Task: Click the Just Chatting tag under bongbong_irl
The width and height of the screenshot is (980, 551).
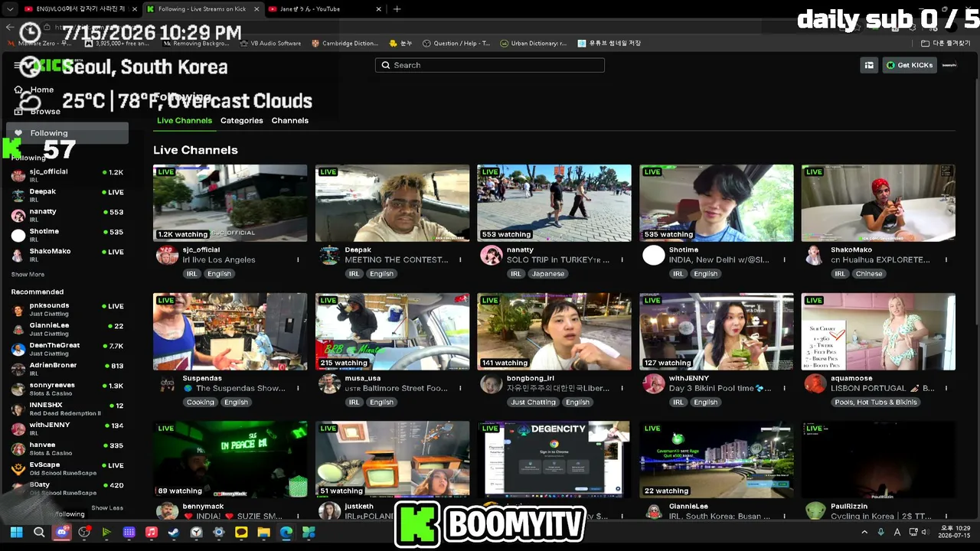Action: point(534,402)
